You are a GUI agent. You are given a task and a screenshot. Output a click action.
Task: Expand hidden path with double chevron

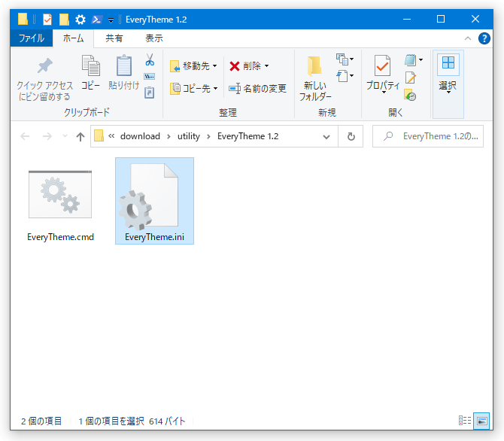pos(111,136)
